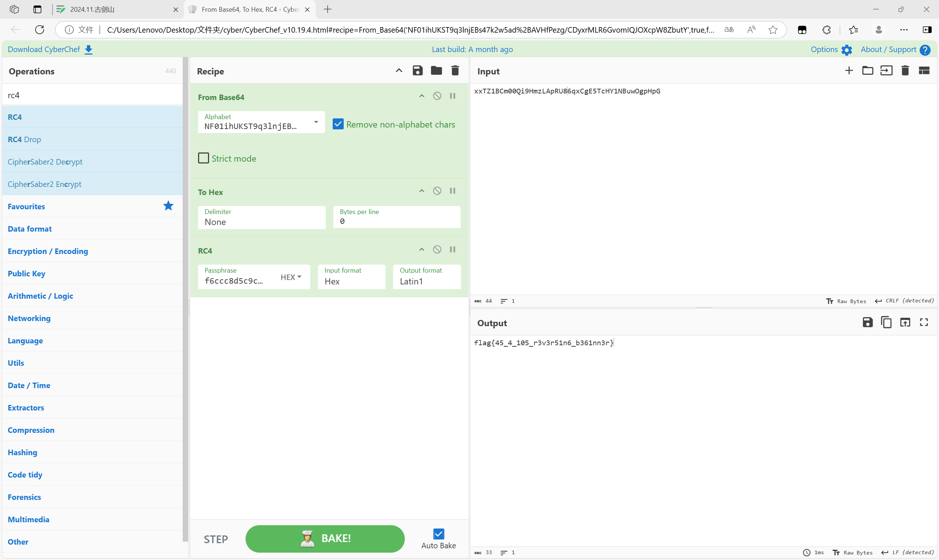This screenshot has height=560, width=939.
Task: Toggle Auto Bake checkbox
Action: coord(439,534)
